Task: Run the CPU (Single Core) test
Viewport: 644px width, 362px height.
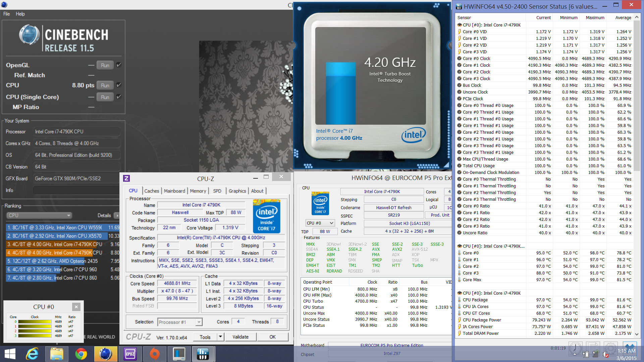Action: 105,97
